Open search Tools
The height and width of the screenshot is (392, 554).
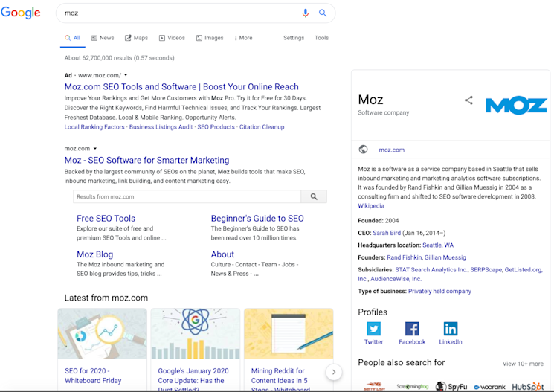(321, 38)
